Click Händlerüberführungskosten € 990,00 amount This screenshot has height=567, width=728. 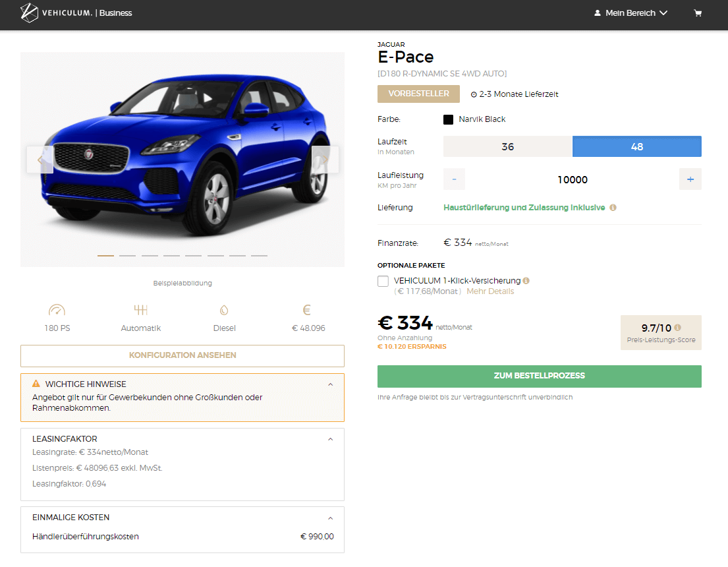(x=317, y=537)
